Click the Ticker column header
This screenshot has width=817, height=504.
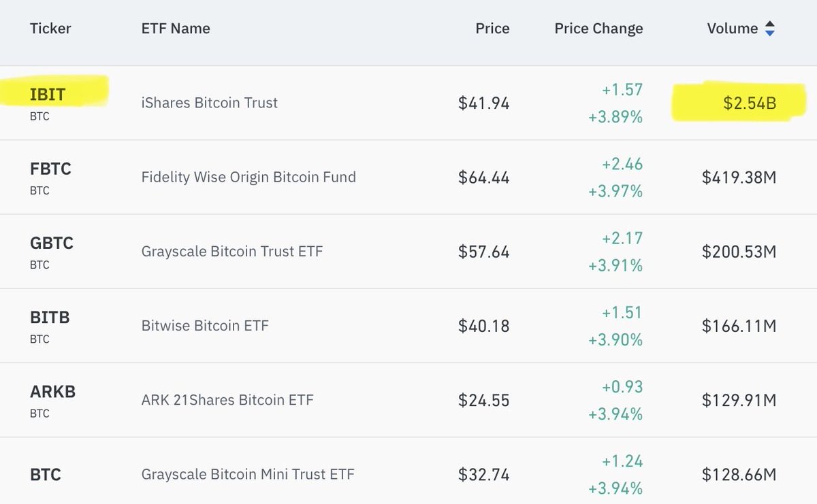coord(50,29)
